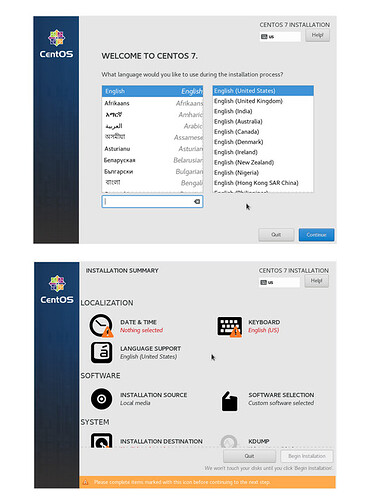This screenshot has width=388, height=500.
Task: Open INSTALLATION SOURCE label
Action: 153,395
